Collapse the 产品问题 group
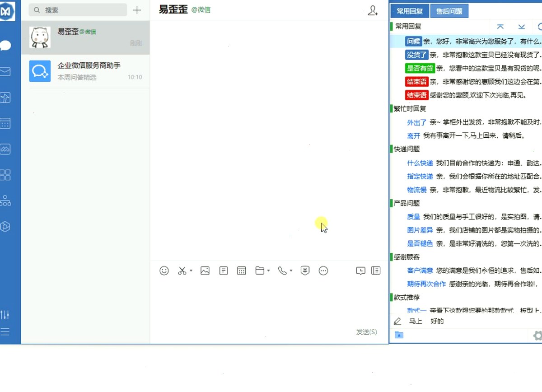This screenshot has height=392, width=542. [406, 203]
